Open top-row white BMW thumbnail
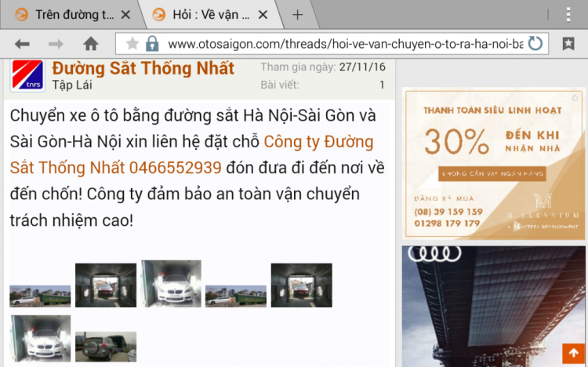 171,284
